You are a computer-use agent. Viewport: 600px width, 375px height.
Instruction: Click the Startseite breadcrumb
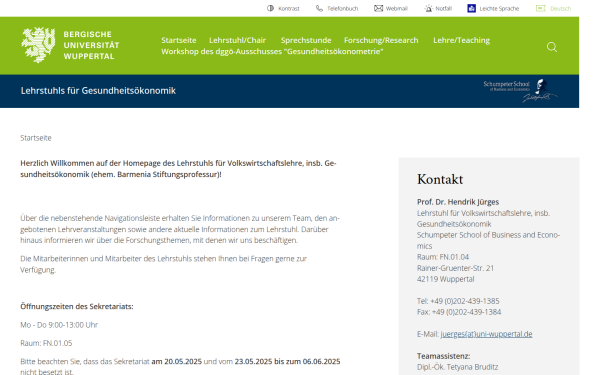coord(36,138)
